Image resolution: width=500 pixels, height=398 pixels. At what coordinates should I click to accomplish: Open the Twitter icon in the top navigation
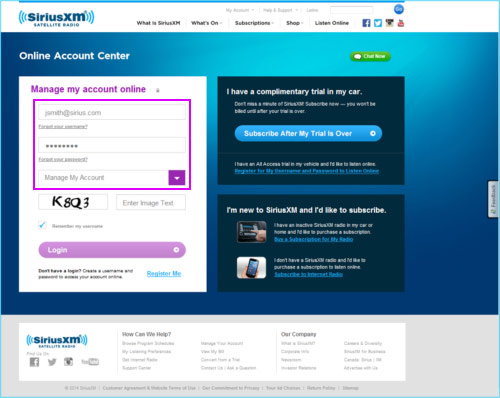pyautogui.click(x=378, y=23)
